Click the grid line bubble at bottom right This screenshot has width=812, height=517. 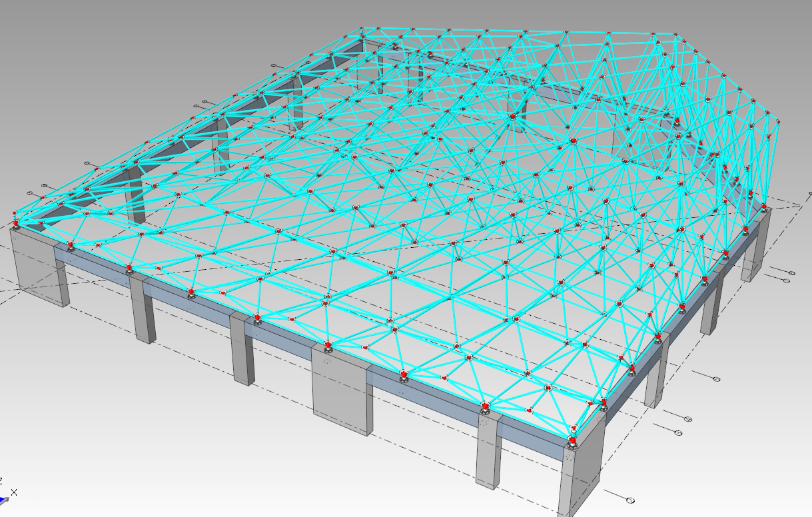coord(630,500)
